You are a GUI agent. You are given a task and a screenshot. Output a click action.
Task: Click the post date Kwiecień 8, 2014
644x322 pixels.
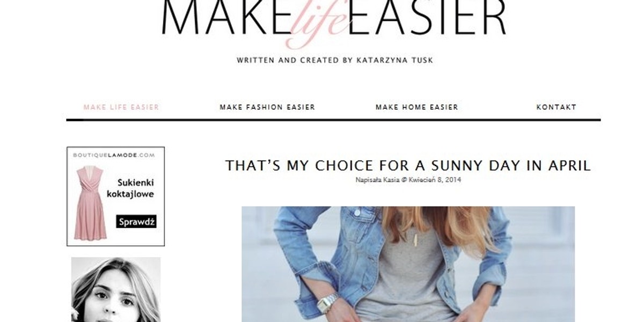click(435, 180)
